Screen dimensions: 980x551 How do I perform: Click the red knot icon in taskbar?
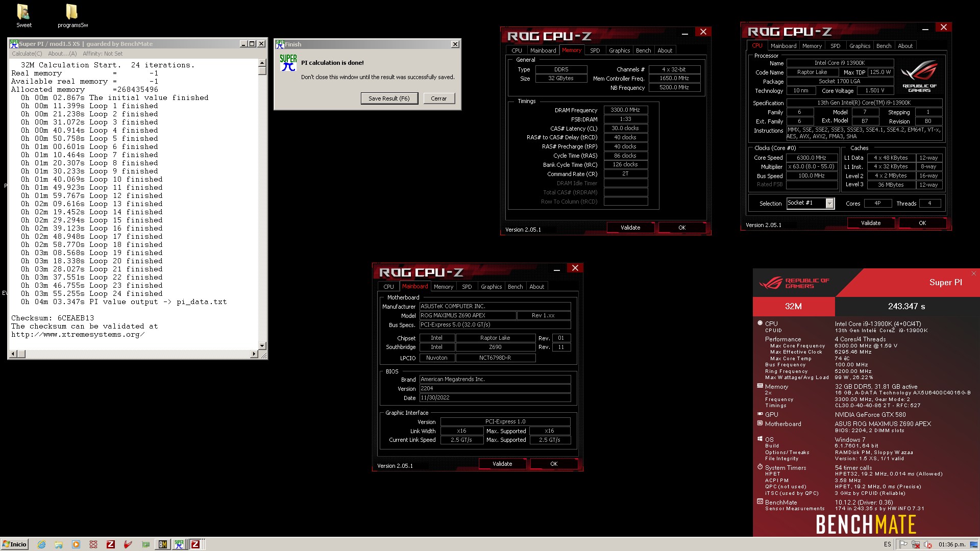point(93,544)
